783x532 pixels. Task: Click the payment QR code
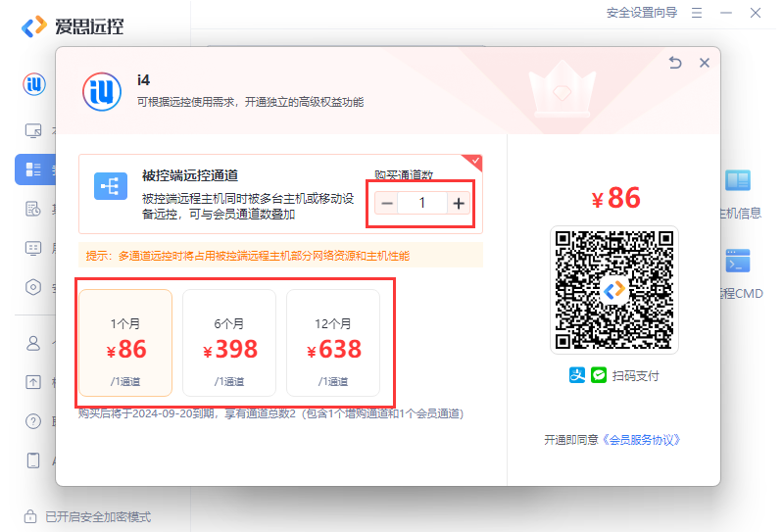click(x=613, y=290)
